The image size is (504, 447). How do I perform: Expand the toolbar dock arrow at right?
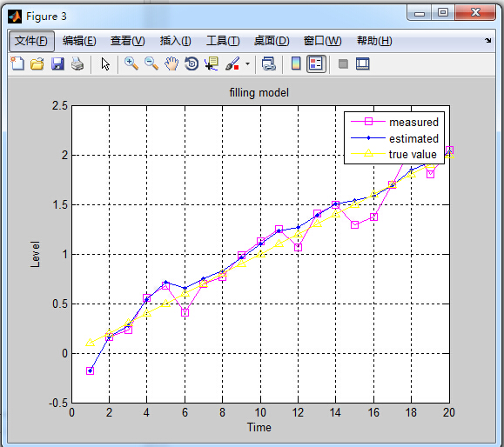(488, 41)
